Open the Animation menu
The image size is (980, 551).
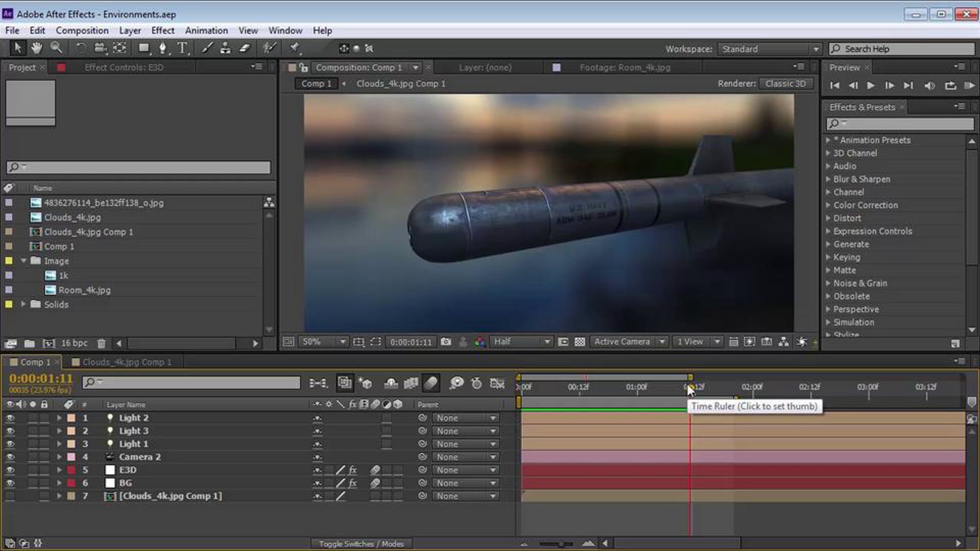(207, 31)
